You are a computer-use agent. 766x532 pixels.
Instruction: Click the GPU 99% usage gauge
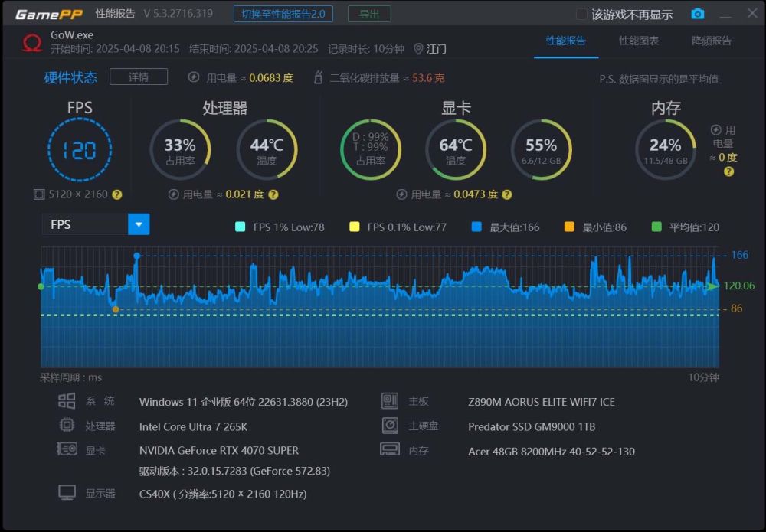370,149
